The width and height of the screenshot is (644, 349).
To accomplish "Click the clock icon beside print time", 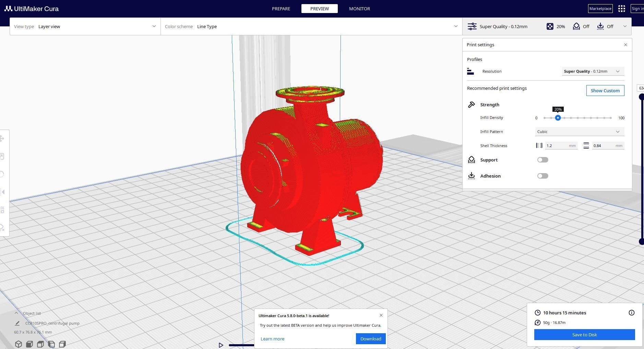I will pos(537,313).
